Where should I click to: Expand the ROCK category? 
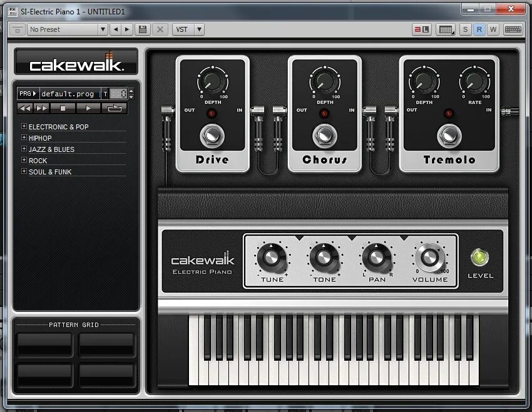24,159
